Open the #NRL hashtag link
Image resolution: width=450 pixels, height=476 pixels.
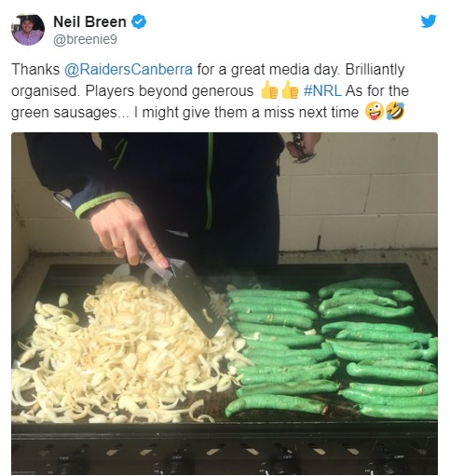coord(322,90)
